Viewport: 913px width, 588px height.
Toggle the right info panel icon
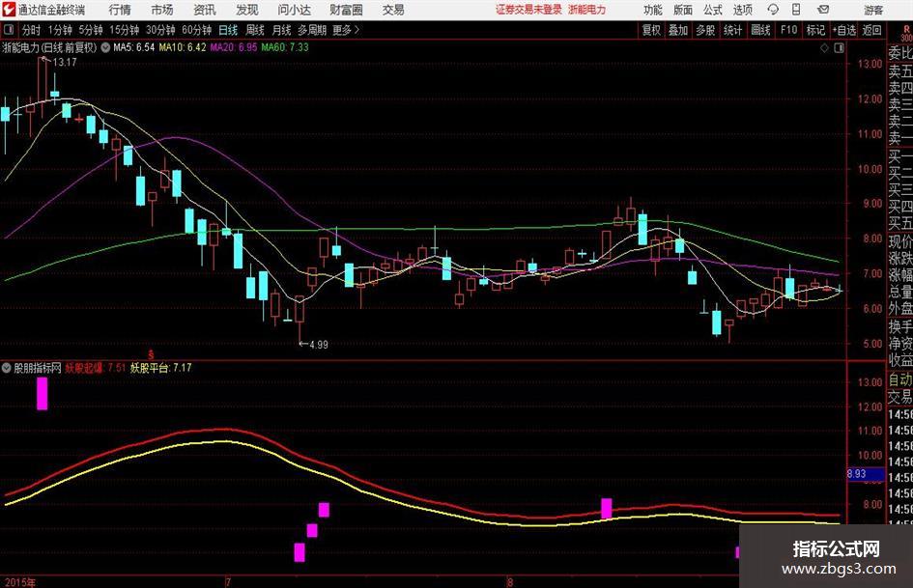coord(839,48)
